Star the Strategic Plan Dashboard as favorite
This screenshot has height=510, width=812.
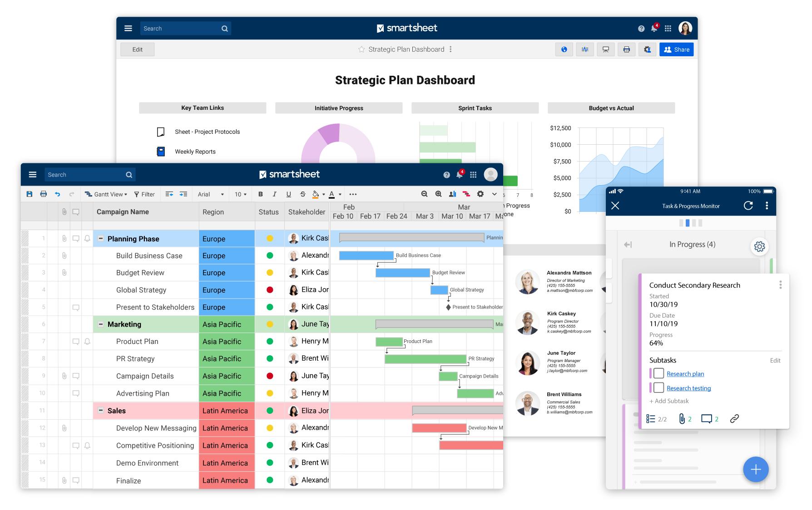tap(361, 49)
